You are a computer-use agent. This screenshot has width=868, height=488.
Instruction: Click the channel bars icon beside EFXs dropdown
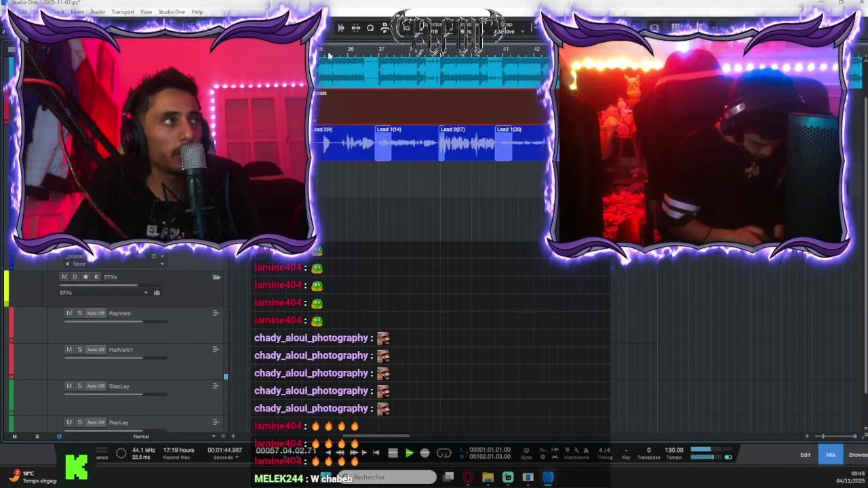pos(157,293)
